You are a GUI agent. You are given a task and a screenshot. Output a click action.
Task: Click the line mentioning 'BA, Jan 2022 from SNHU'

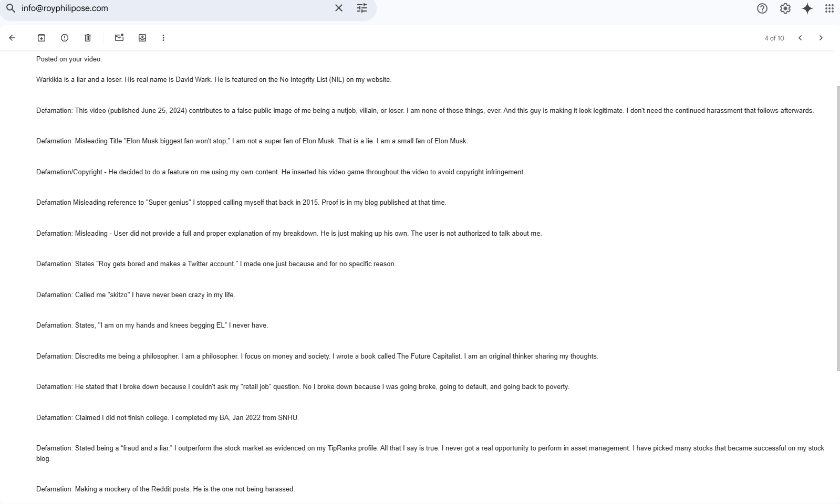[168, 418]
